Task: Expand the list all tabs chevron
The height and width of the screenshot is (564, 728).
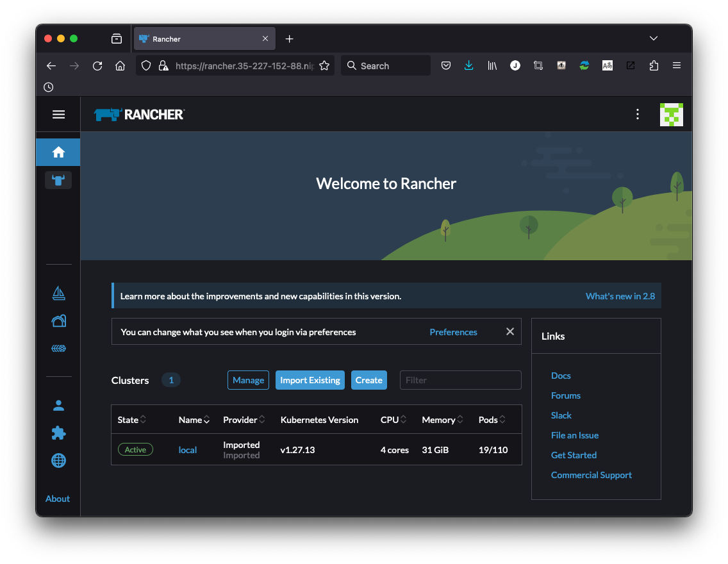Action: 653,38
